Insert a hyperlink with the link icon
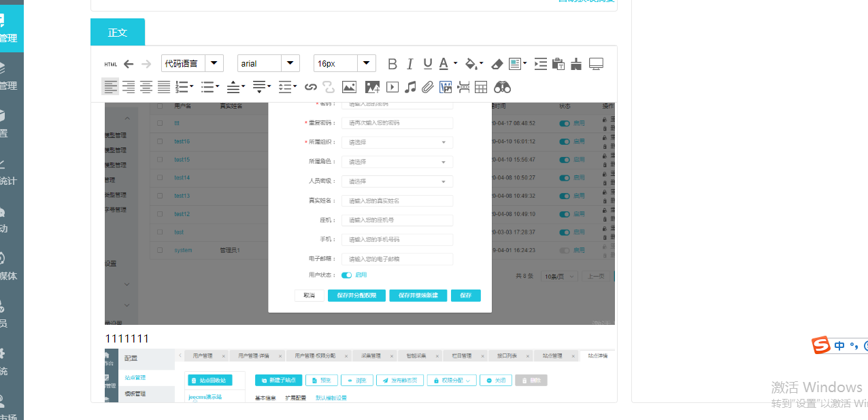 coord(311,87)
